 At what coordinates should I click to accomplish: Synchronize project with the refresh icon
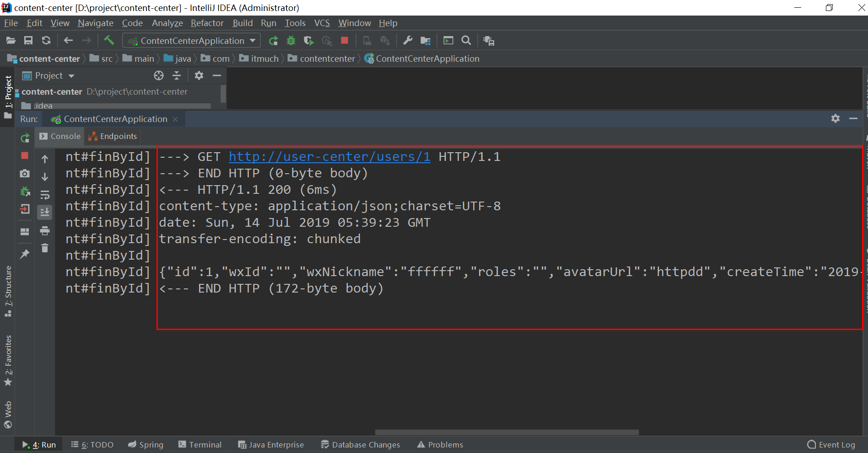(x=46, y=41)
